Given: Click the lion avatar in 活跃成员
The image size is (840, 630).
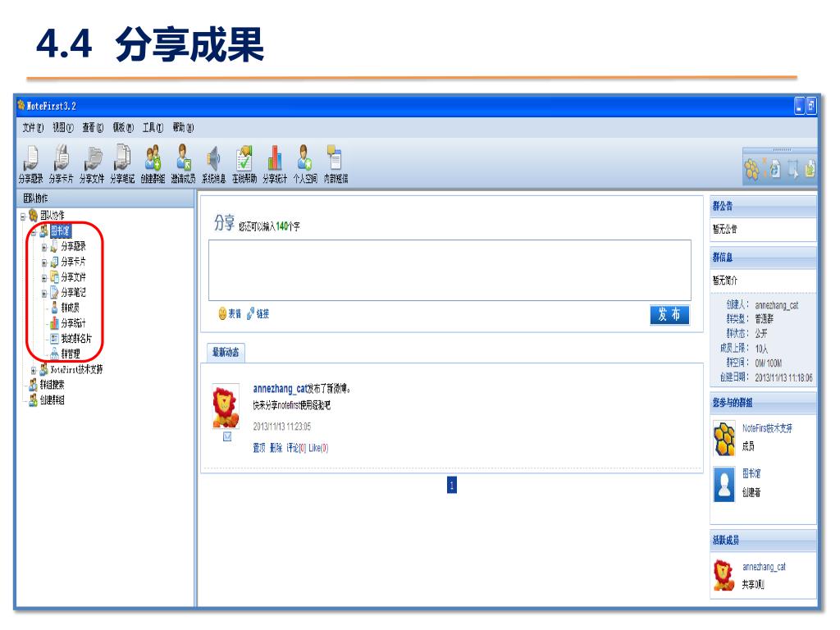Looking at the screenshot, I should pos(724,575).
